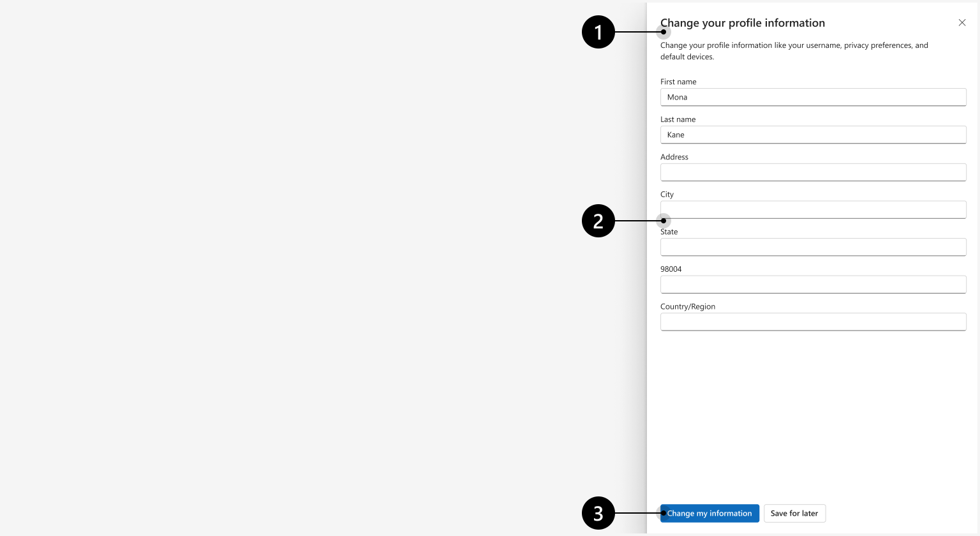Choose the Save for later button

point(794,513)
